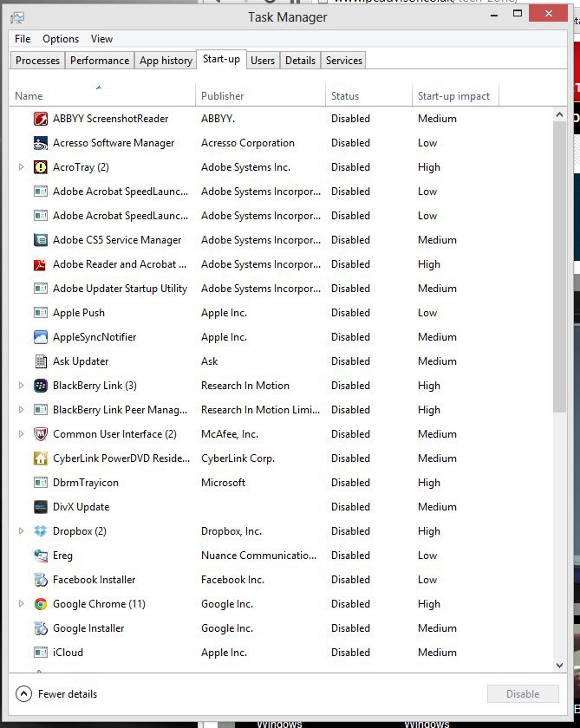580x728 pixels.
Task: Click the Adobe Reader and Acrobat PDF icon
Action: point(41,264)
